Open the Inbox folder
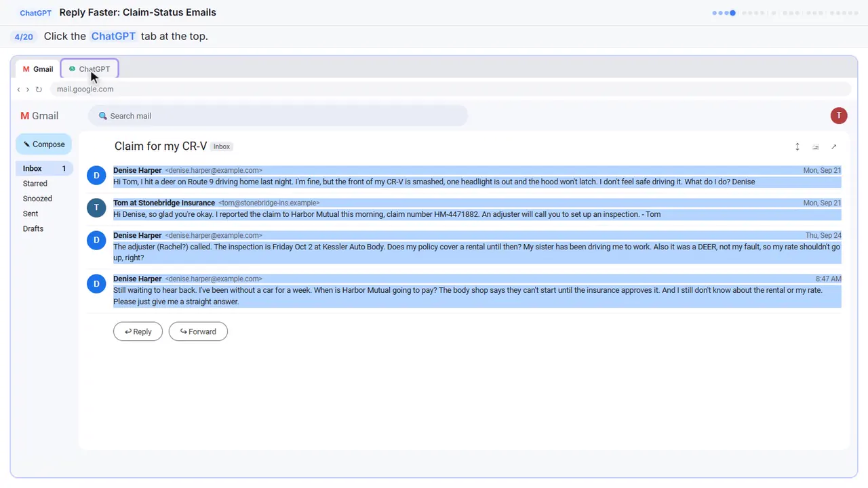 pyautogui.click(x=44, y=168)
